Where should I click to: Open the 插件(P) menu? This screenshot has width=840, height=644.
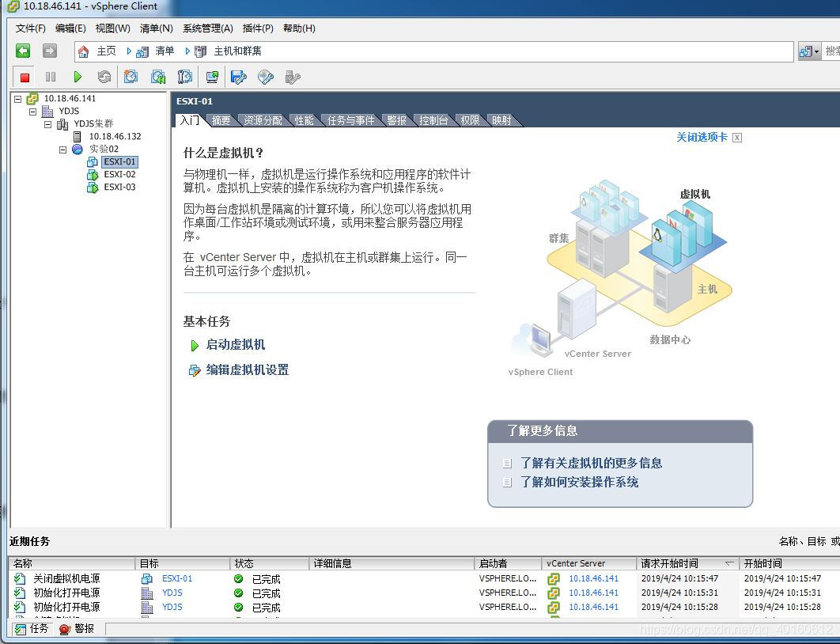coord(258,28)
